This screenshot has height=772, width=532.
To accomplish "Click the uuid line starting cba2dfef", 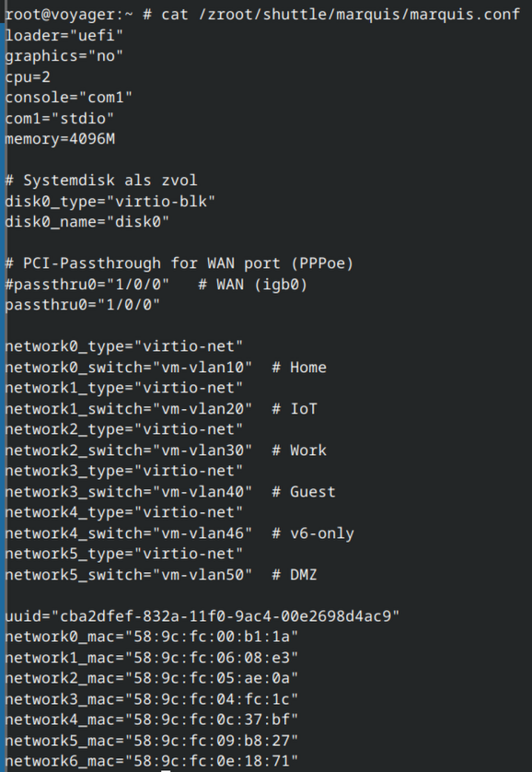I will coord(202,616).
